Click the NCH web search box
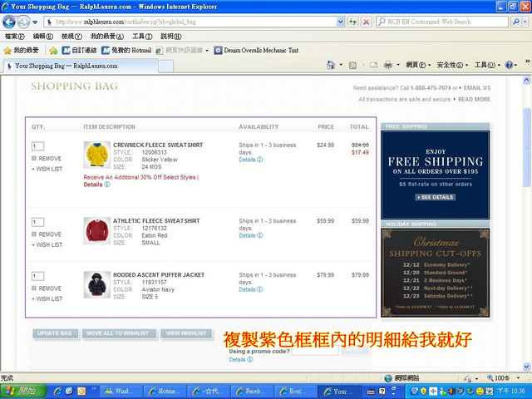 (441, 22)
